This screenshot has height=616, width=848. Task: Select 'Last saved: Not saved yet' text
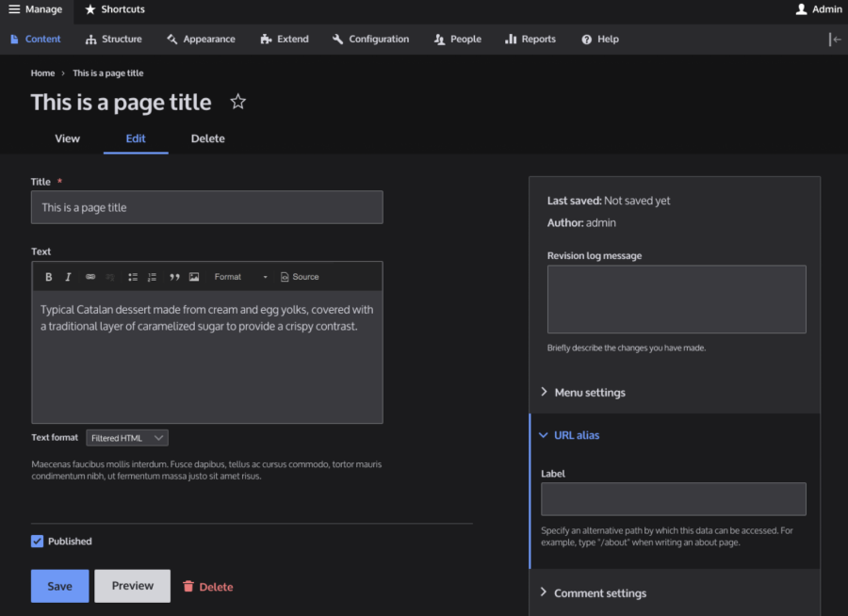coord(609,201)
